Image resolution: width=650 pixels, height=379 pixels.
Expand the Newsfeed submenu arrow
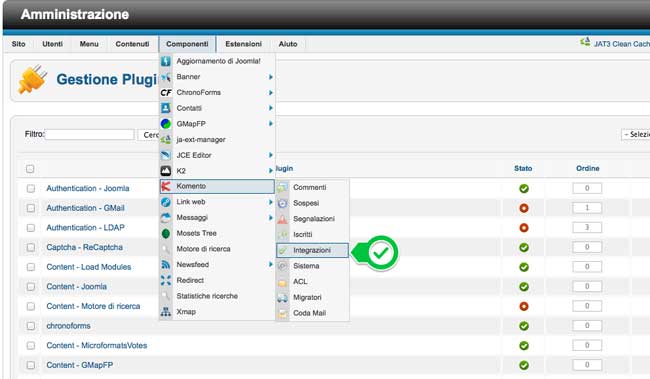coord(270,265)
